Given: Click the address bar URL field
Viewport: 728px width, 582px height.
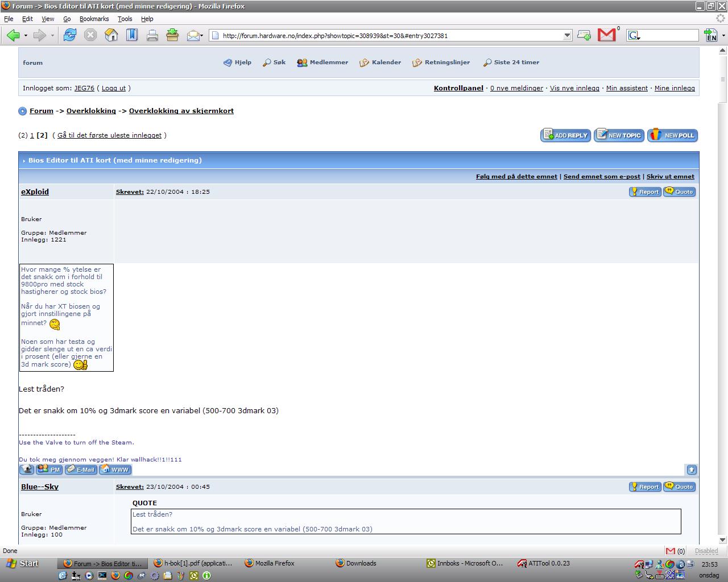Looking at the screenshot, I should pos(391,35).
